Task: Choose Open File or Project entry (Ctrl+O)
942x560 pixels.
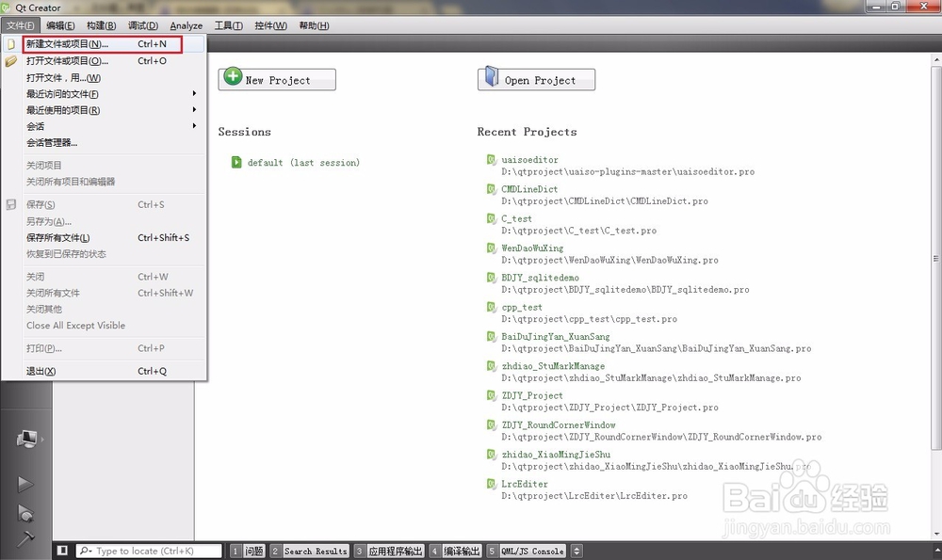Action: [104, 60]
